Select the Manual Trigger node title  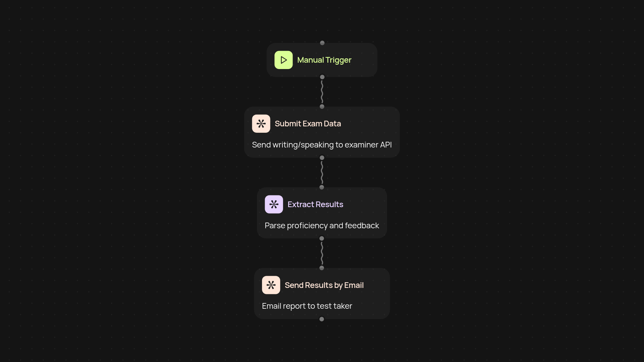coord(324,60)
